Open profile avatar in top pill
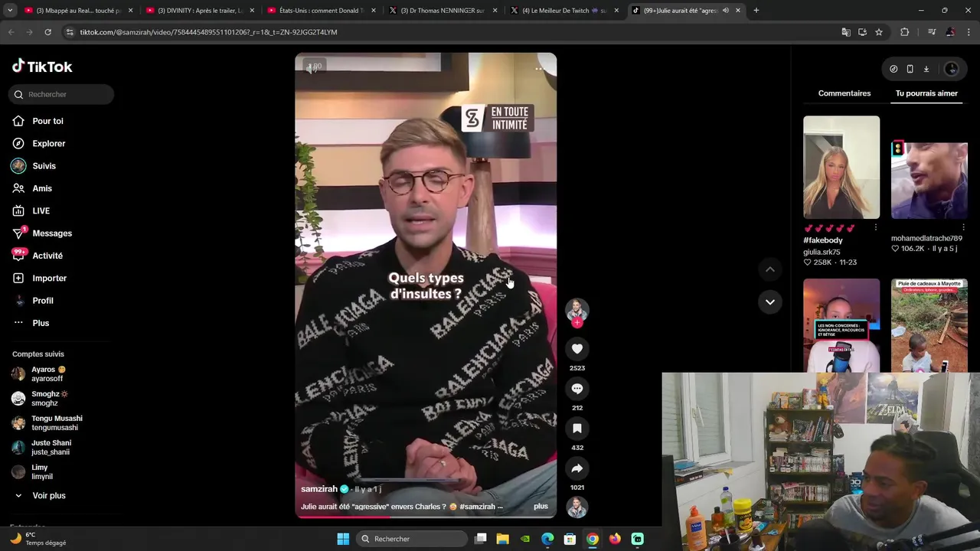 tap(952, 69)
